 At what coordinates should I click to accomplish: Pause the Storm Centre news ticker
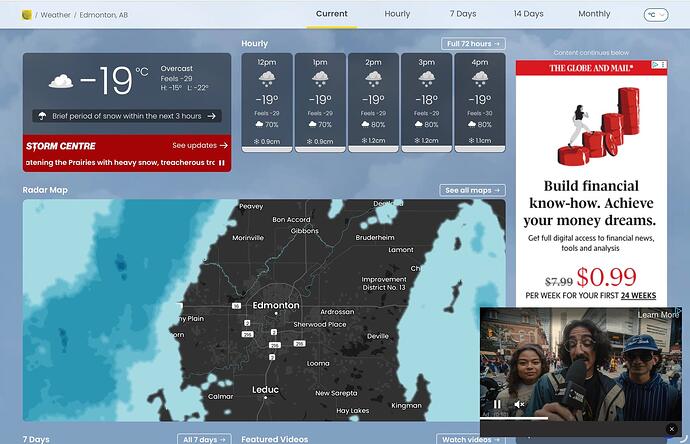pos(221,163)
